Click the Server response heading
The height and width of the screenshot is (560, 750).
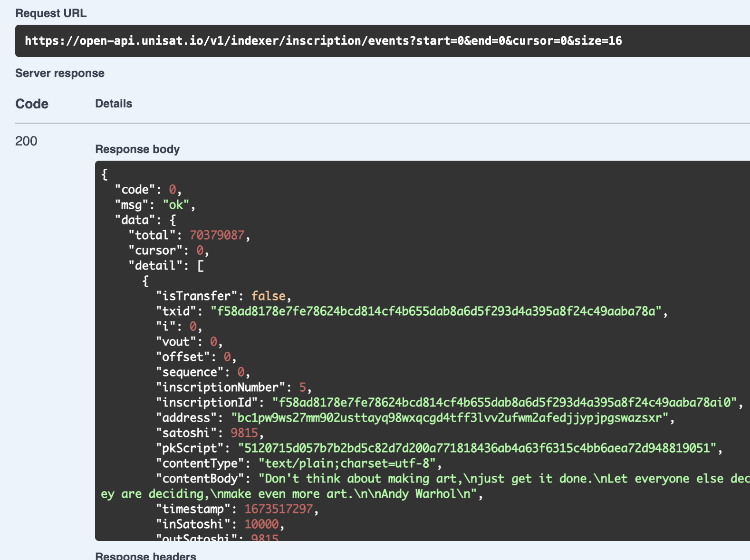click(60, 73)
